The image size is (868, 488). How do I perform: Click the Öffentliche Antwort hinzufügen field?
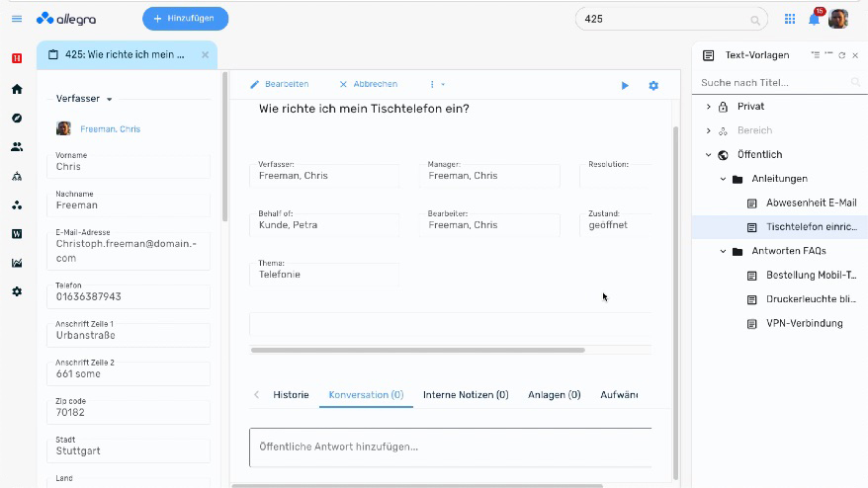450,447
